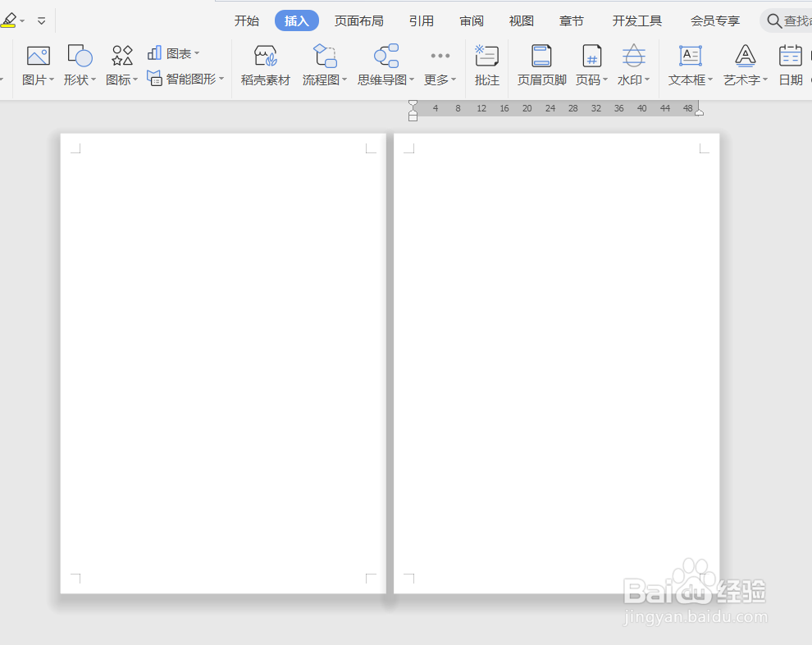Click the Watermark (水印) icon
Image resolution: width=812 pixels, height=645 pixels.
tap(633, 56)
